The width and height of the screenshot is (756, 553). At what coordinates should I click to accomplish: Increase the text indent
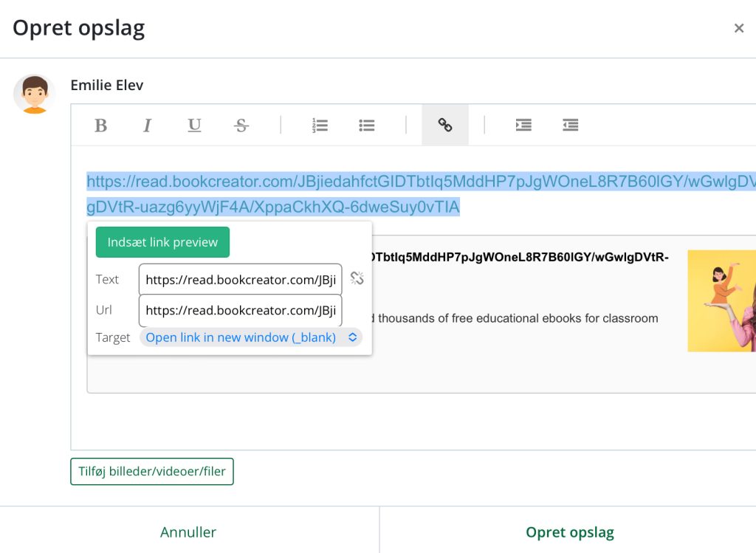pyautogui.click(x=523, y=126)
